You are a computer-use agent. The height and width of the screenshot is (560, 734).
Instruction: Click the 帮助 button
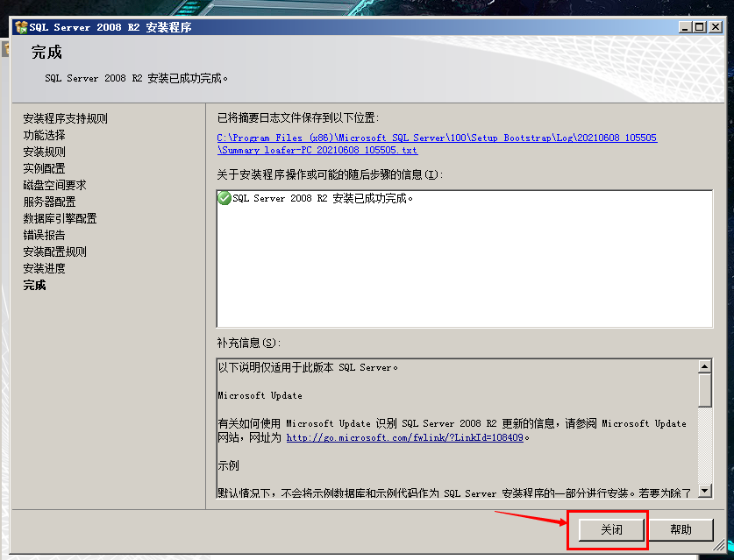click(681, 529)
